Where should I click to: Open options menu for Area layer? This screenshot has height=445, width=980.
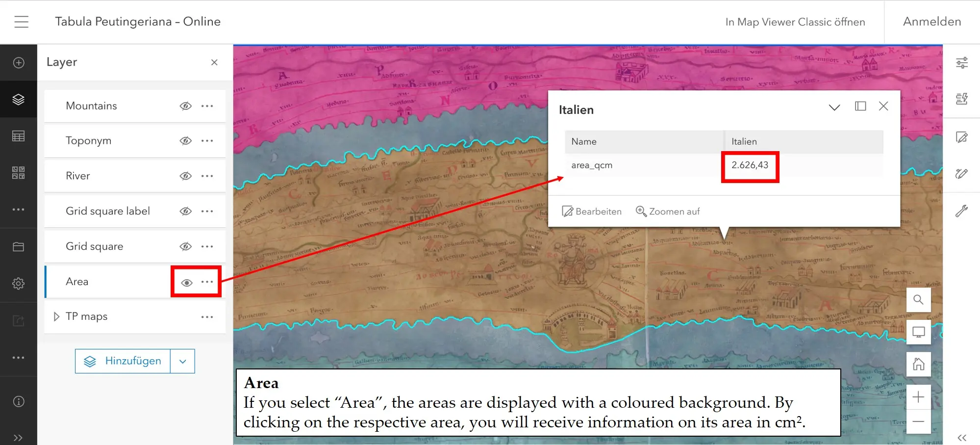pyautogui.click(x=207, y=282)
